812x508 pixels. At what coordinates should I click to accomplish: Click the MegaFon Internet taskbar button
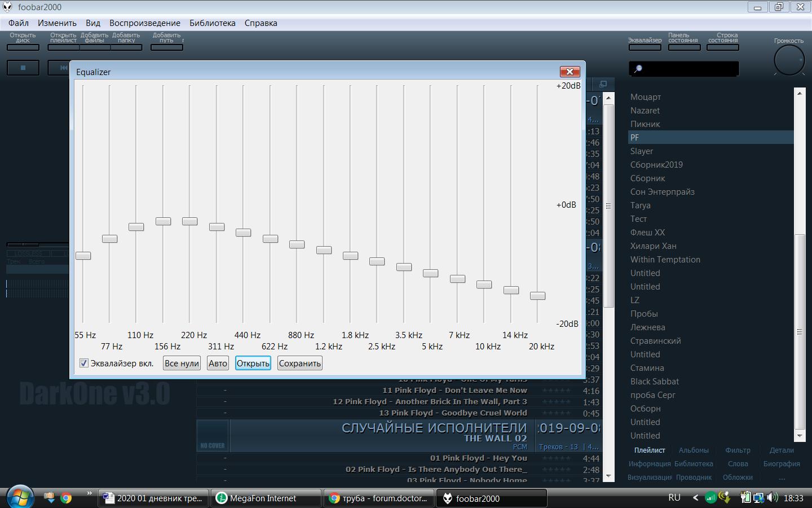(x=266, y=498)
